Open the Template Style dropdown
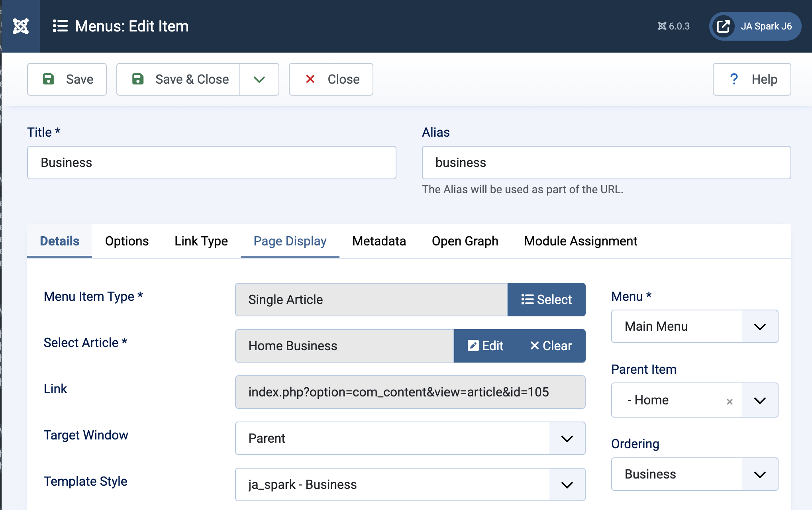Viewport: 812px width, 510px height. (x=567, y=484)
